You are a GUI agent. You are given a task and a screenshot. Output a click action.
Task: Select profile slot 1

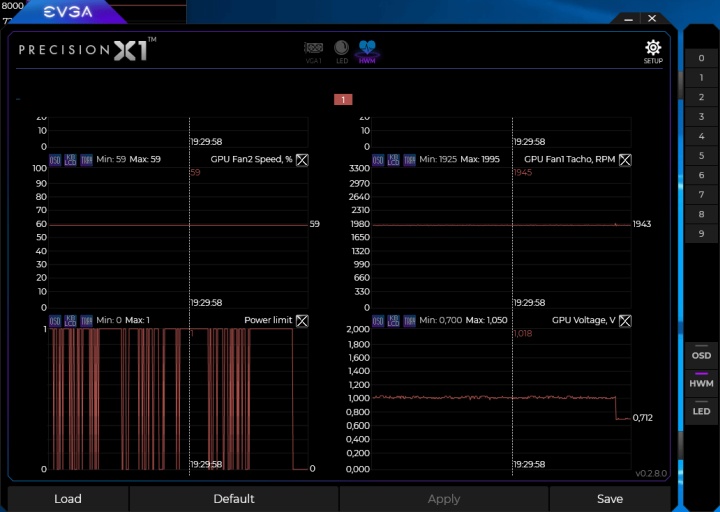(x=701, y=78)
